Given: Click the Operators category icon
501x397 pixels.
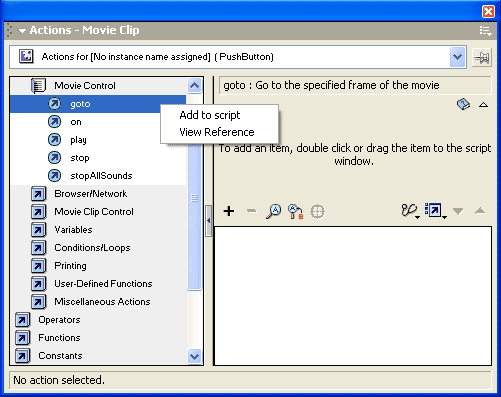Looking at the screenshot, I should pyautogui.click(x=22, y=320).
